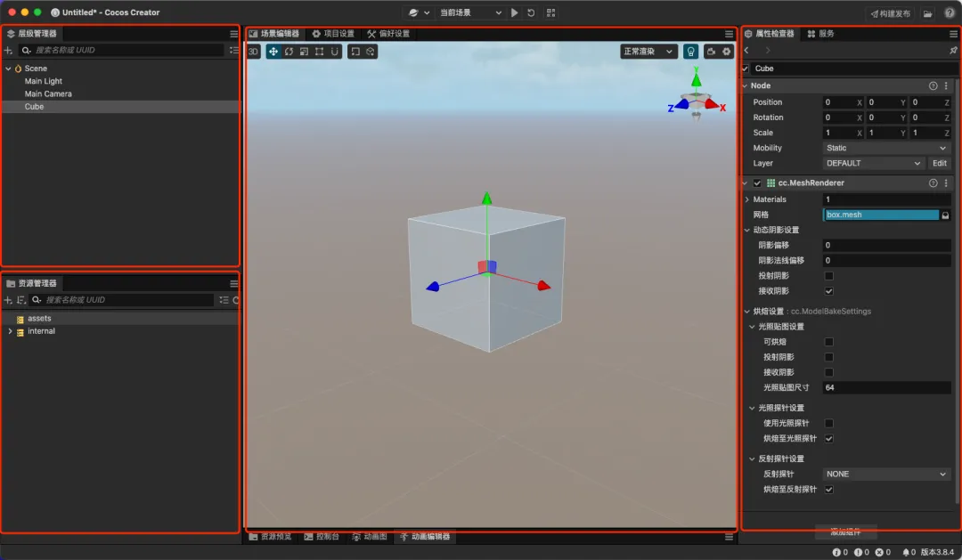This screenshot has width=962, height=560.
Task: Go back in the inspector history
Action: [x=746, y=50]
